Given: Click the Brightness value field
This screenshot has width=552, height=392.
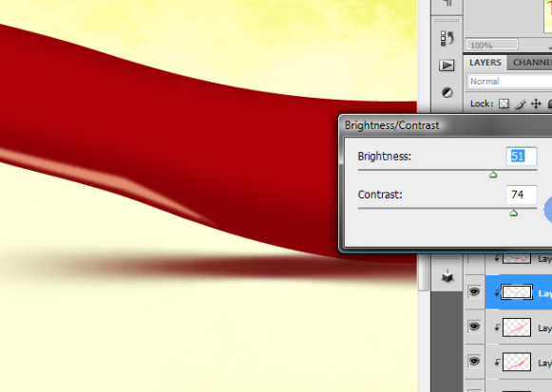Looking at the screenshot, I should [522, 156].
